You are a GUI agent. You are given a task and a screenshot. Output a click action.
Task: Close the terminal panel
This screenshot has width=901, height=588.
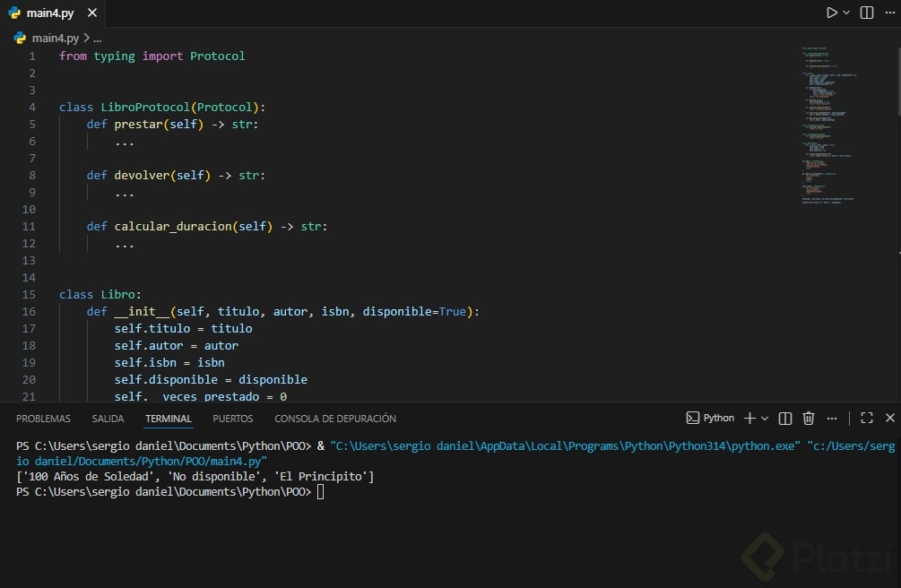click(889, 418)
